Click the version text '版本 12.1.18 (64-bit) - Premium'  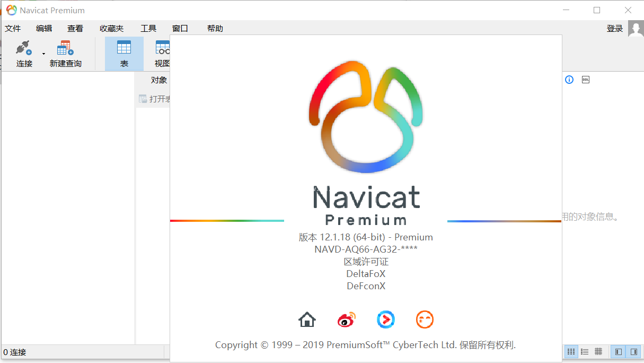click(366, 237)
